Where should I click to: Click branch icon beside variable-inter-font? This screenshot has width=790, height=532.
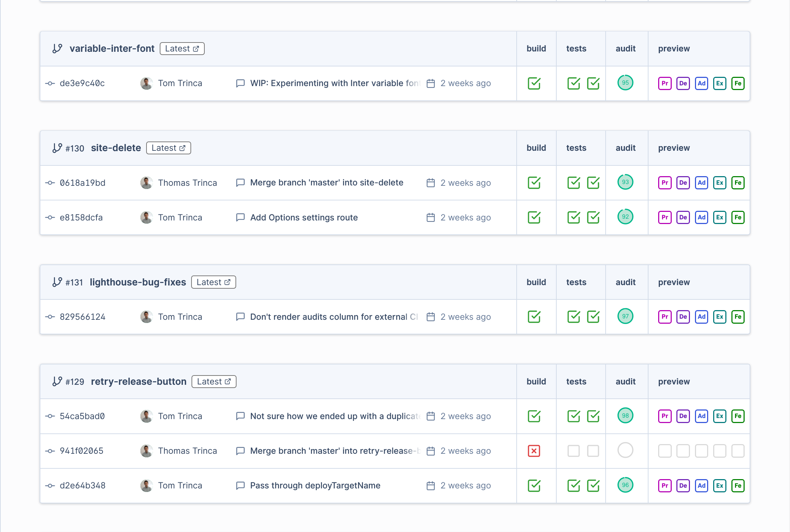pyautogui.click(x=57, y=49)
